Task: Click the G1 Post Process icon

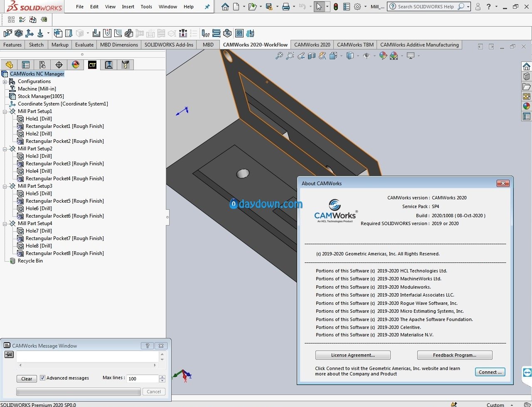Action: [239, 33]
